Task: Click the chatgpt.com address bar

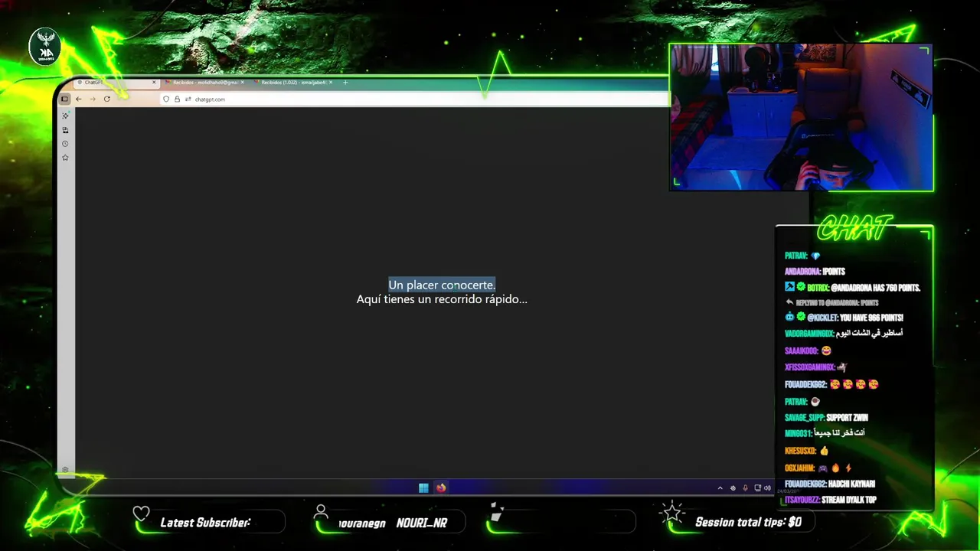Action: 413,99
